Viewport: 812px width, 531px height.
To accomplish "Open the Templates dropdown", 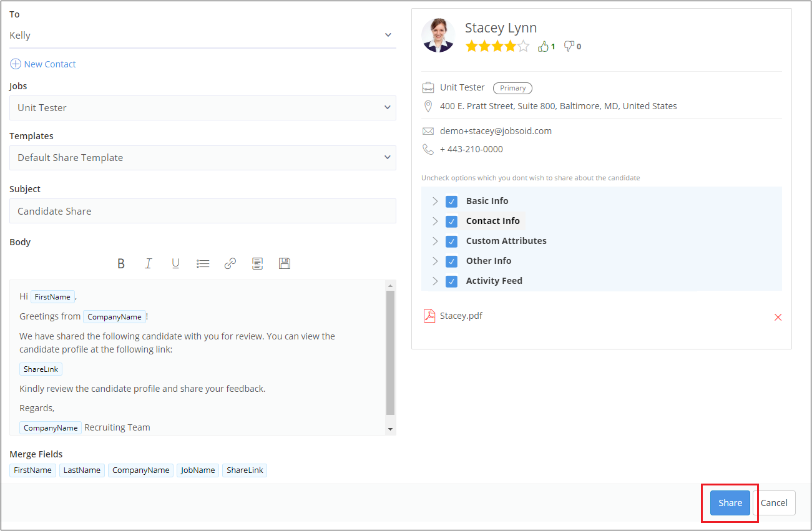I will tap(202, 158).
